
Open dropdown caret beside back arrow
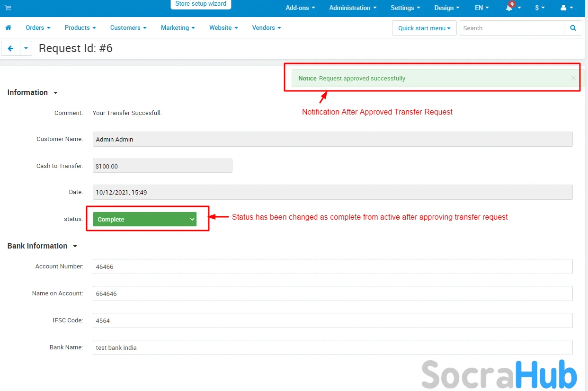tap(26, 48)
